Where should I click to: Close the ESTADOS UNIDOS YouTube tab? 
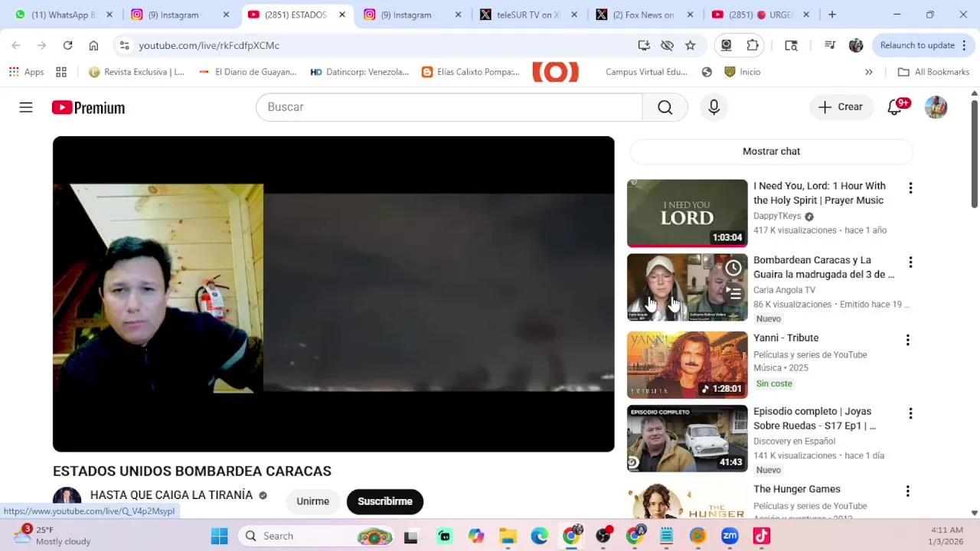[342, 15]
